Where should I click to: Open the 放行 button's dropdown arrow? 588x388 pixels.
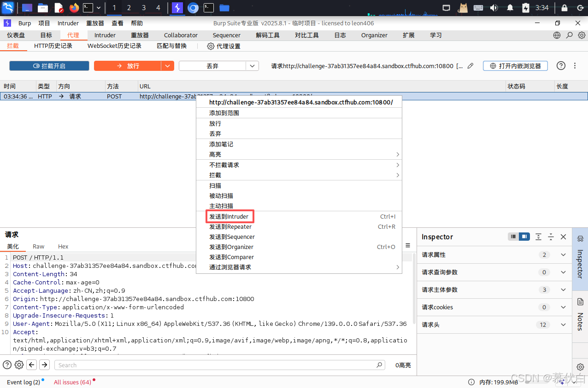(168, 66)
